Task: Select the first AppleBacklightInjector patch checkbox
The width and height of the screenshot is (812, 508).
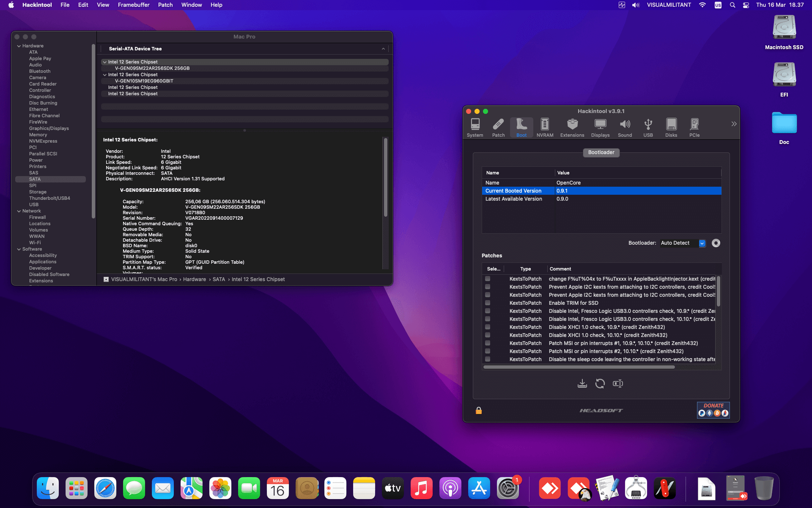Action: pyautogui.click(x=488, y=279)
